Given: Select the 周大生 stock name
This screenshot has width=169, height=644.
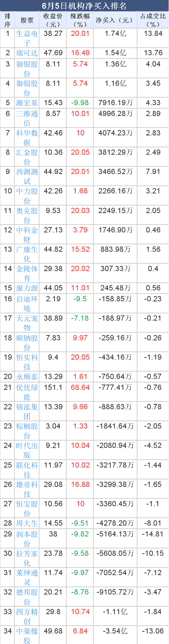Looking at the screenshot, I should click(27, 523).
